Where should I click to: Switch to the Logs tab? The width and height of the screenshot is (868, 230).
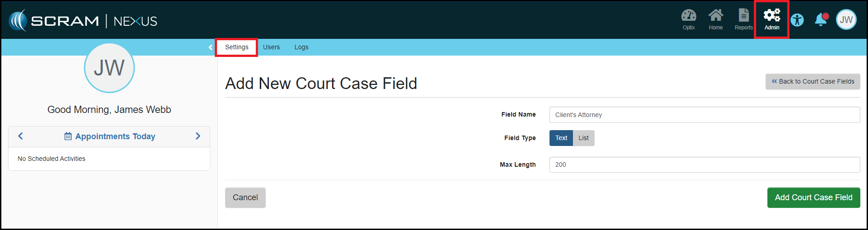pos(301,47)
